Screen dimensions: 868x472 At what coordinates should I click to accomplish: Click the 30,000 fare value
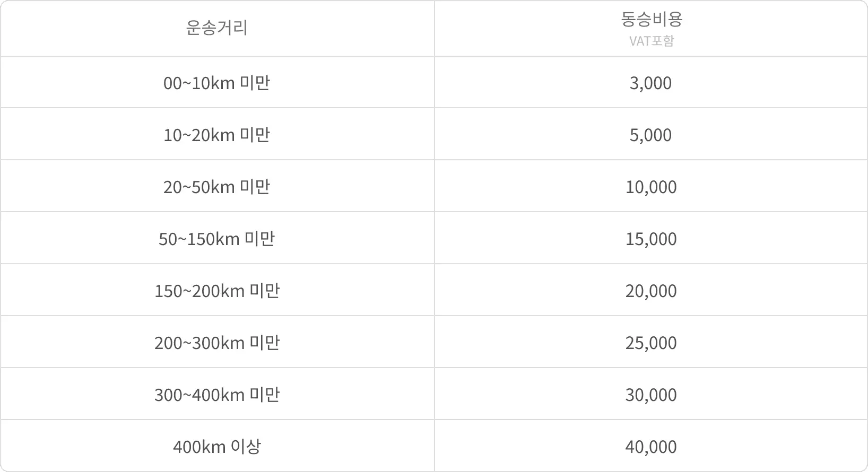(651, 395)
